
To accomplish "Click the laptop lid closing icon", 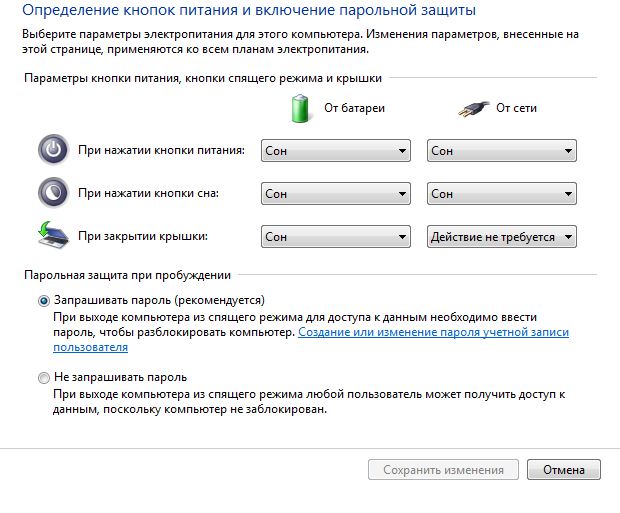I will pyautogui.click(x=52, y=236).
